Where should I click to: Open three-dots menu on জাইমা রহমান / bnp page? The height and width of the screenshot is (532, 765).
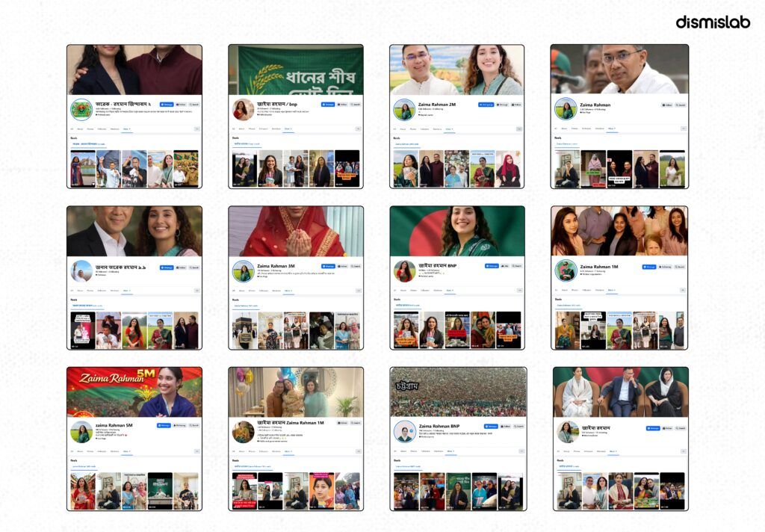tap(358, 129)
